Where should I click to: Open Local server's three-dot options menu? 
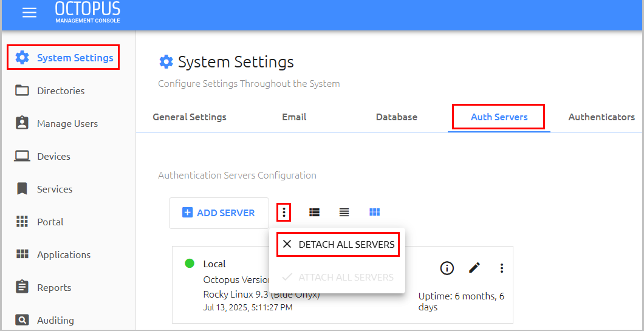(501, 268)
